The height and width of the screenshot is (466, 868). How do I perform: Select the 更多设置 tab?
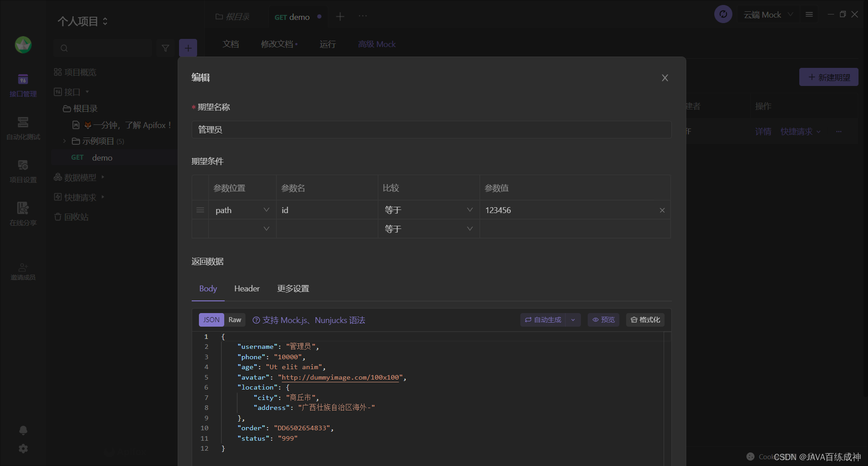[293, 289]
